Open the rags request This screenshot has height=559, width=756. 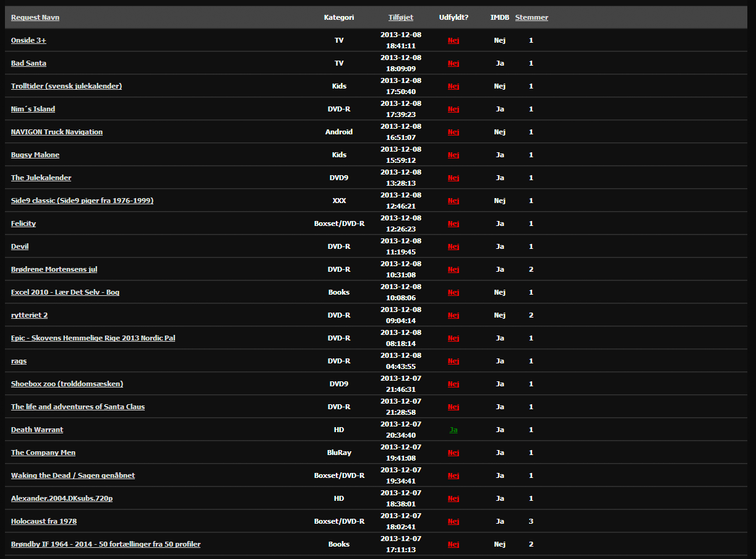click(x=19, y=361)
